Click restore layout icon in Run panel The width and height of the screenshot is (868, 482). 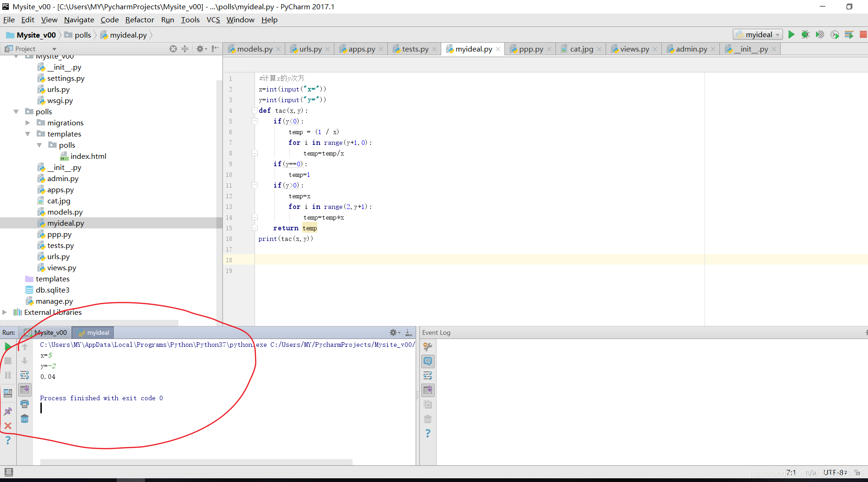(8, 393)
